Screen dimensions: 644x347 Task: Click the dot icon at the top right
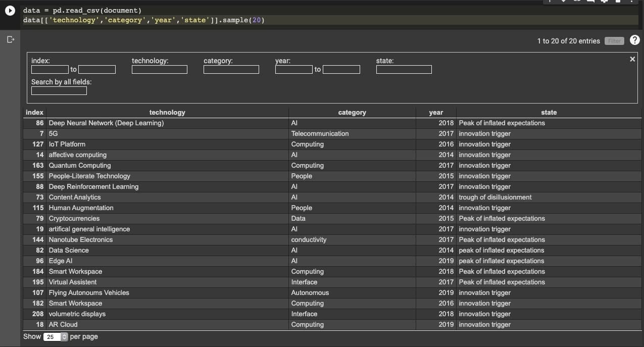(x=632, y=3)
